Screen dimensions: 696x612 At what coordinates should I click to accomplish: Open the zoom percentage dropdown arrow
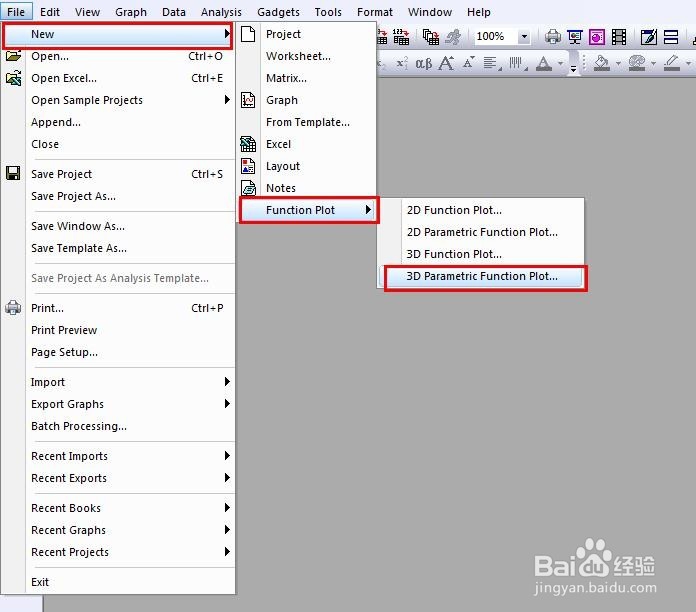click(524, 36)
